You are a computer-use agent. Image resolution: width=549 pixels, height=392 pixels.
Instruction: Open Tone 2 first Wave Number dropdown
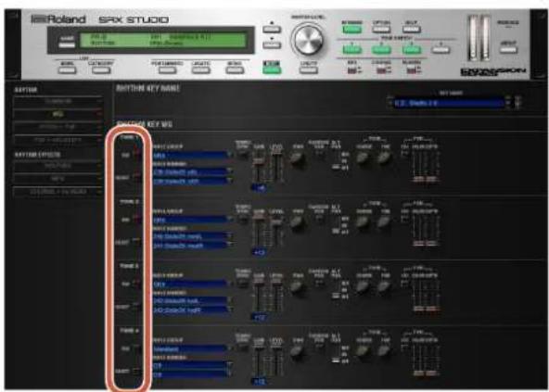coord(193,236)
